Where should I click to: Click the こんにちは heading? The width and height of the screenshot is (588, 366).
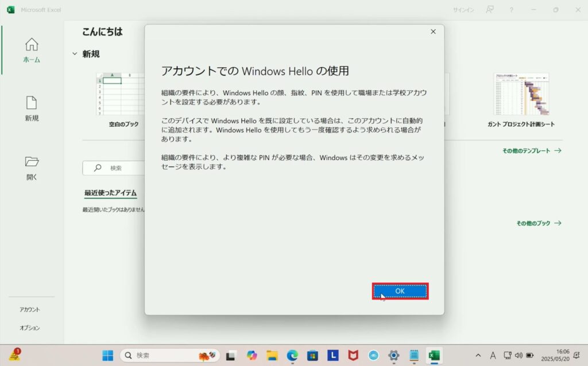[x=102, y=32]
